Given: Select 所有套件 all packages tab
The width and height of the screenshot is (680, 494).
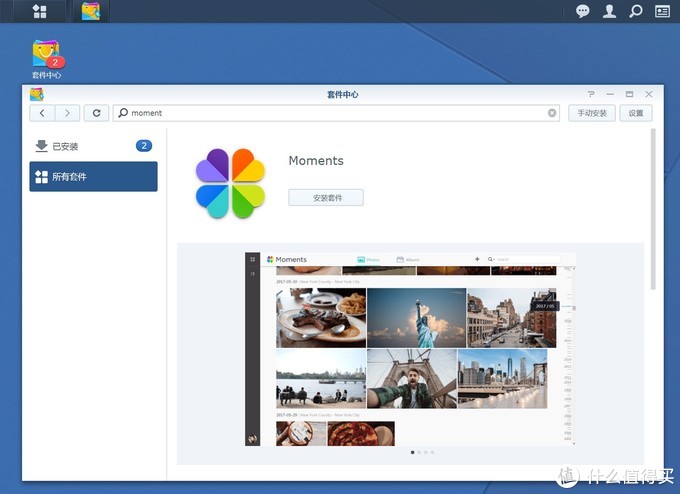Looking at the screenshot, I should point(93,177).
